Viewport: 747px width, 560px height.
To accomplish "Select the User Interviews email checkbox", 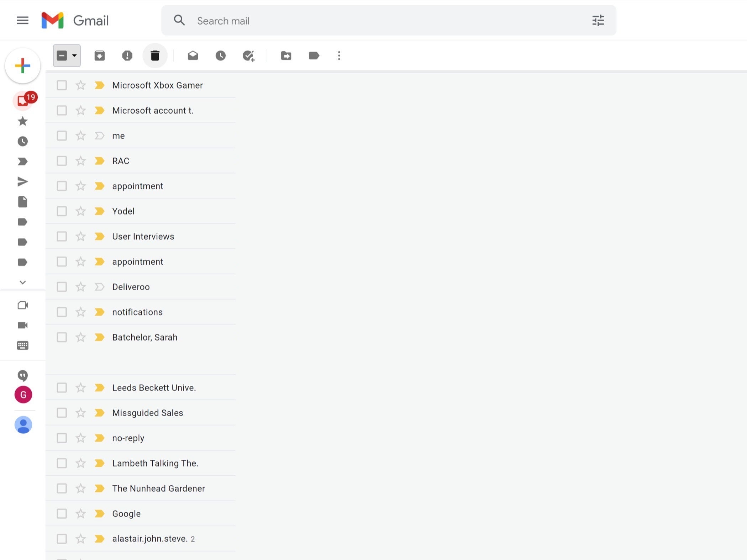I will click(x=62, y=237).
